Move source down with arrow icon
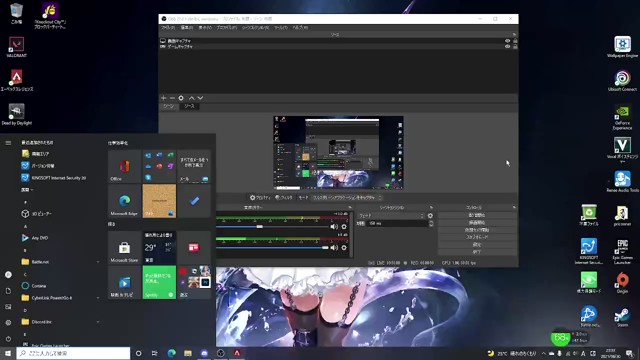The image size is (640, 360). [x=200, y=98]
